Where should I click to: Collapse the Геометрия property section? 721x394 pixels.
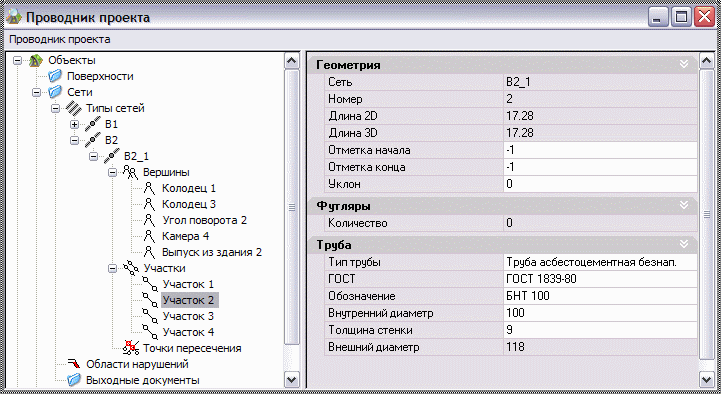[x=684, y=65]
